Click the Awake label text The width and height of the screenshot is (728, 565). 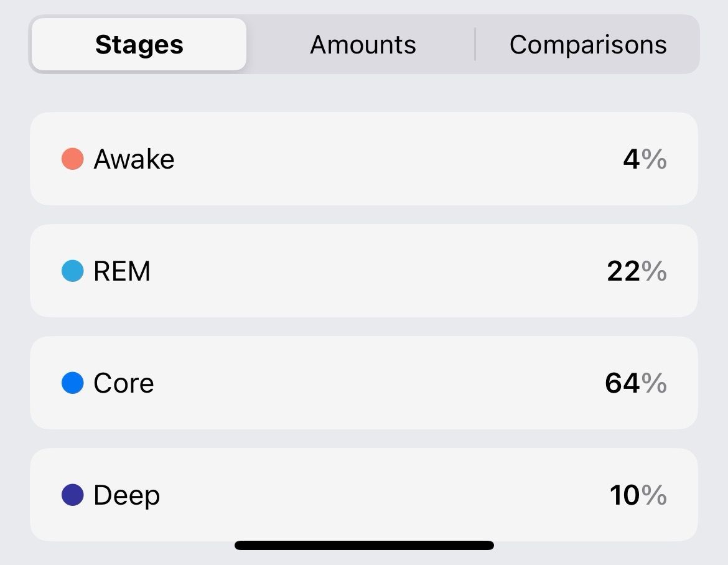134,159
